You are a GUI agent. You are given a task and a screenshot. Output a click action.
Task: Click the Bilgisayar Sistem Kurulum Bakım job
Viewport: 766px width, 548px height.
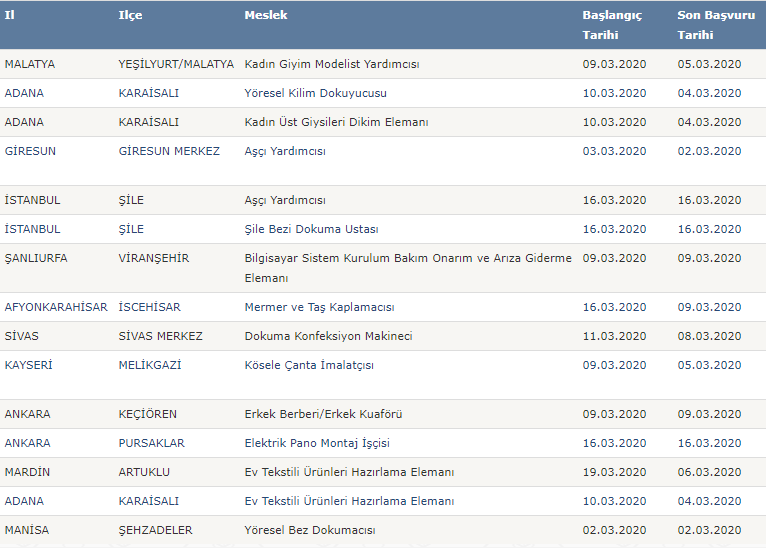408,258
